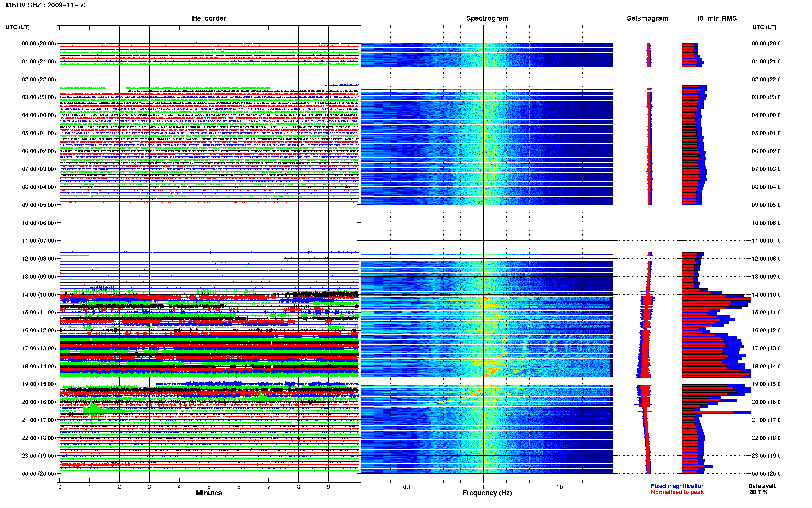Click the "09:00 (05:00)" helicorder time label
The image size is (812, 508).
(39, 205)
